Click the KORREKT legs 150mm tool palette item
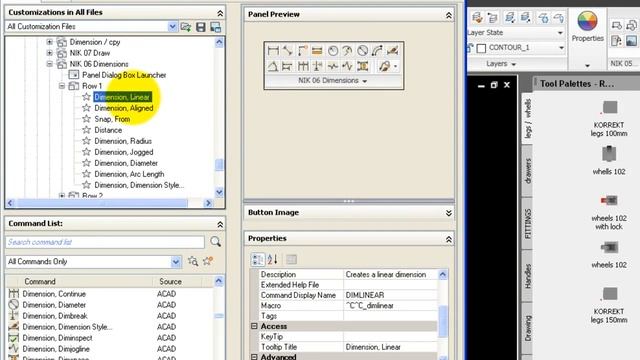 click(609, 305)
